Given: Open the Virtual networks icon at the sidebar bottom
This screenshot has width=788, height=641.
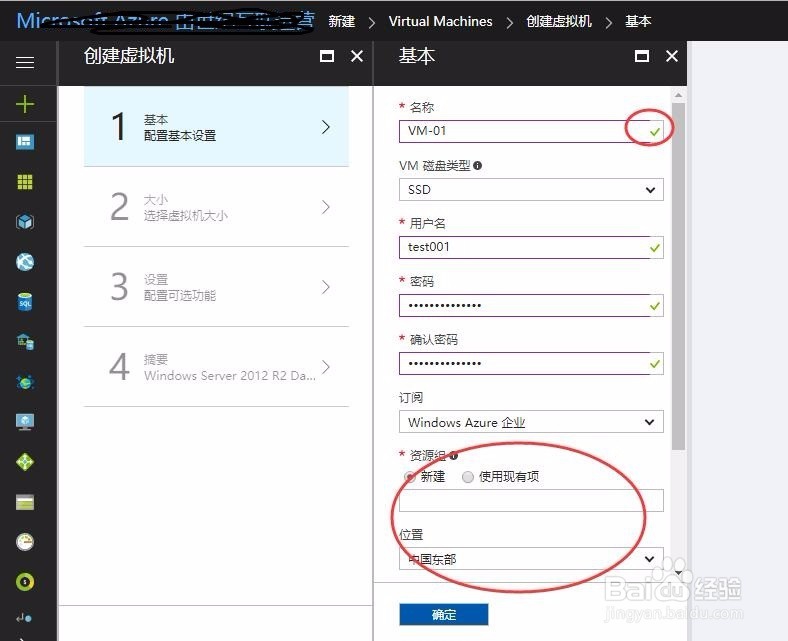Looking at the screenshot, I should 24,618.
